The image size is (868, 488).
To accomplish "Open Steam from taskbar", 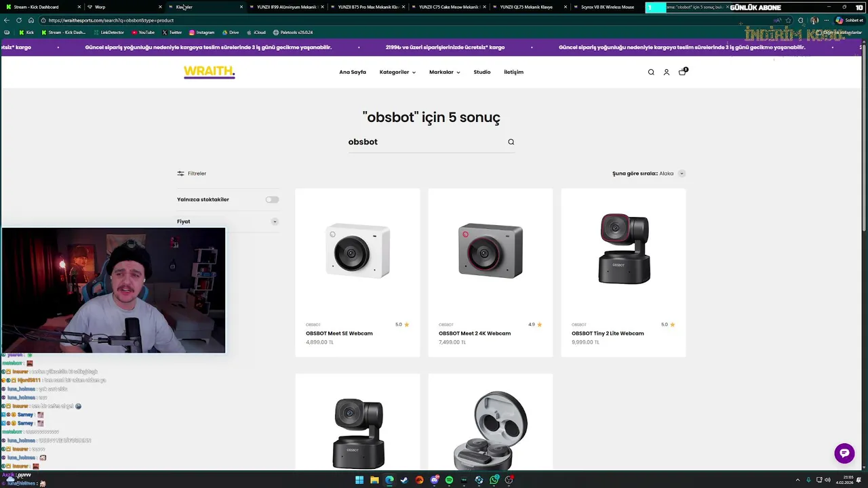I will [404, 480].
